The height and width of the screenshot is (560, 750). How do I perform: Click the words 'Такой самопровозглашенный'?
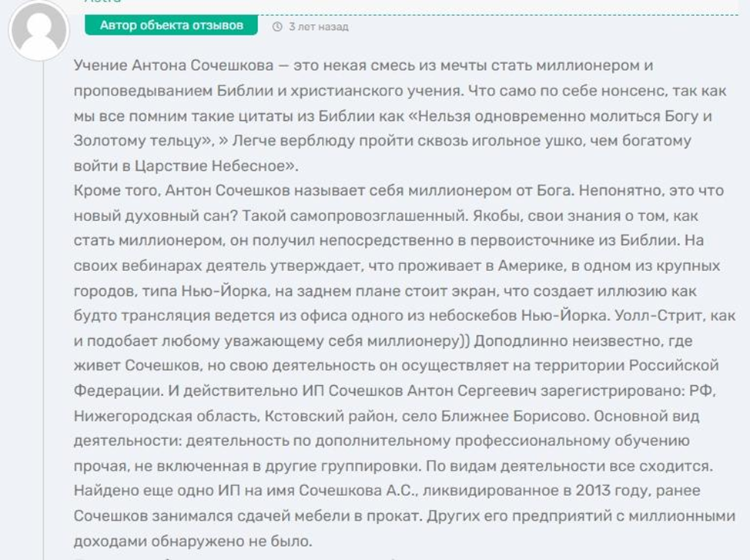(353, 216)
